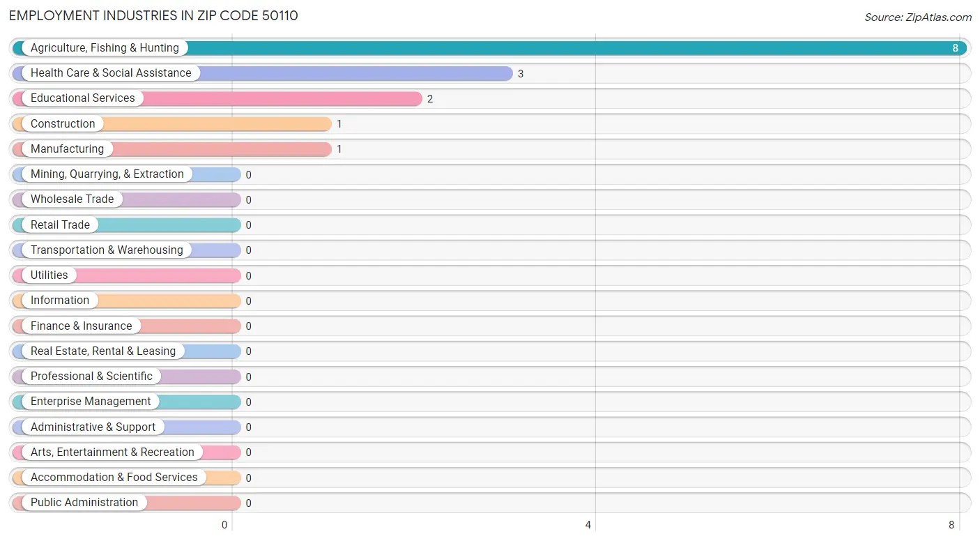Click Arts, Entertainment & Recreation label
980x541 pixels.
pos(112,452)
